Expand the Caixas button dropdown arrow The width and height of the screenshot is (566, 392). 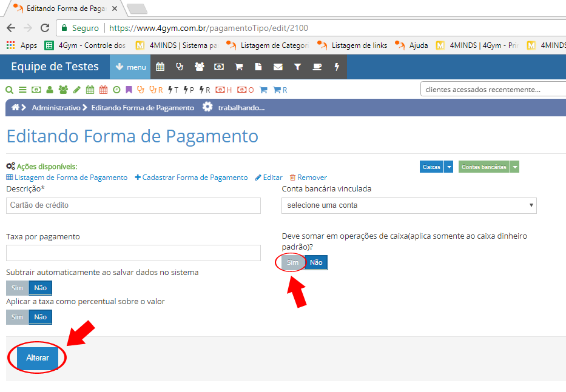tap(449, 167)
